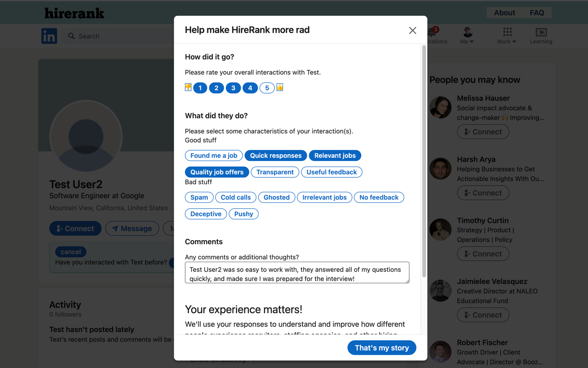Connect with Melissa Hauser
The image size is (588, 368).
tap(483, 132)
